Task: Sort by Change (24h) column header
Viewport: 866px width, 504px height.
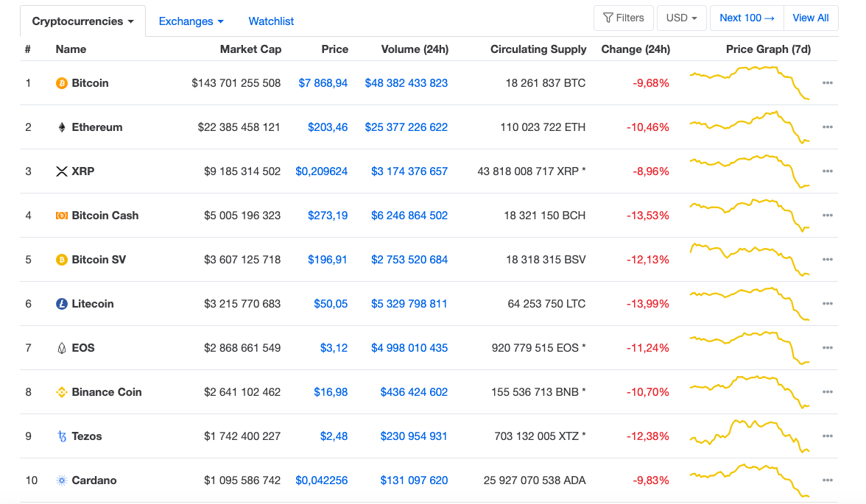Action: coord(636,49)
